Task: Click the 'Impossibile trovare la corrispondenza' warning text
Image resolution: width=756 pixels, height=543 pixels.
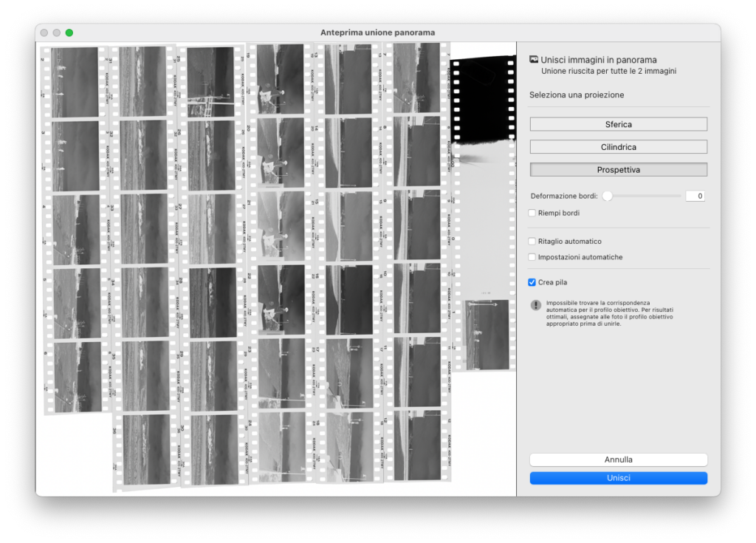Action: 609,313
